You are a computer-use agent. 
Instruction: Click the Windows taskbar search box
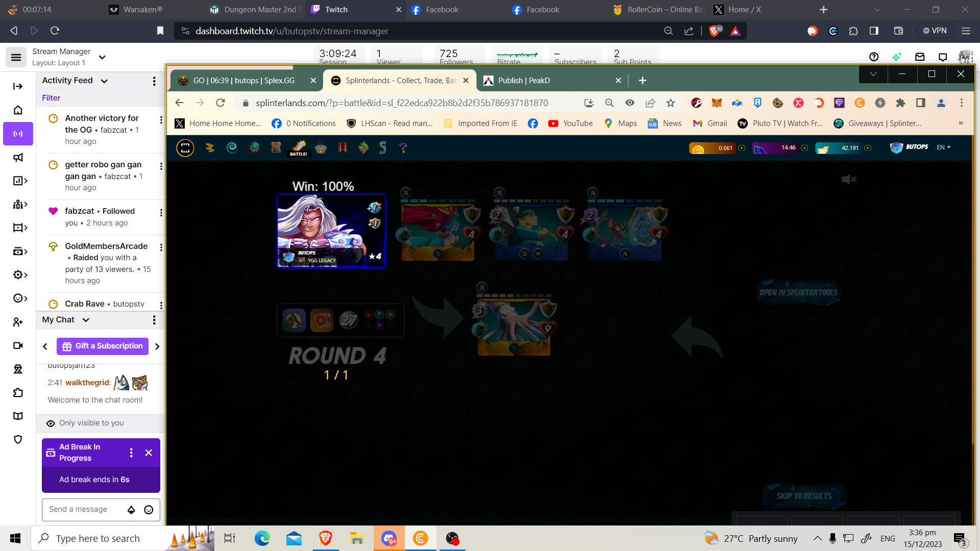pyautogui.click(x=122, y=538)
